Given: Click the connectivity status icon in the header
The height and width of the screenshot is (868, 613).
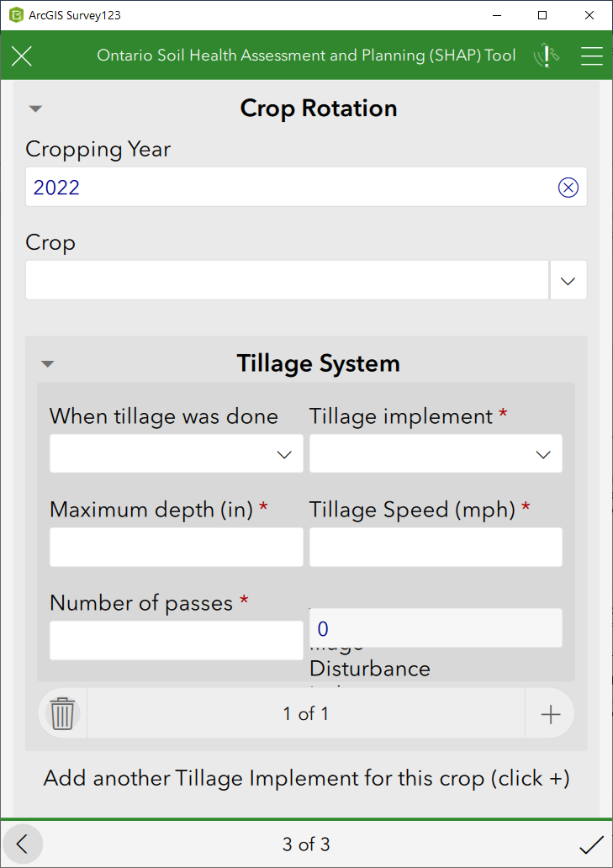Looking at the screenshot, I should pos(546,56).
